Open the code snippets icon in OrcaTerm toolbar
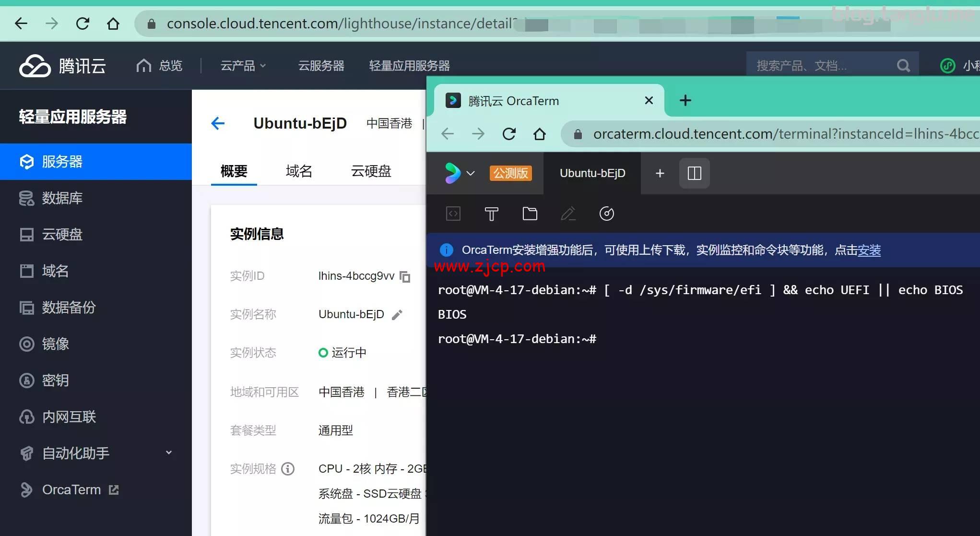The width and height of the screenshot is (980, 536). (x=453, y=214)
